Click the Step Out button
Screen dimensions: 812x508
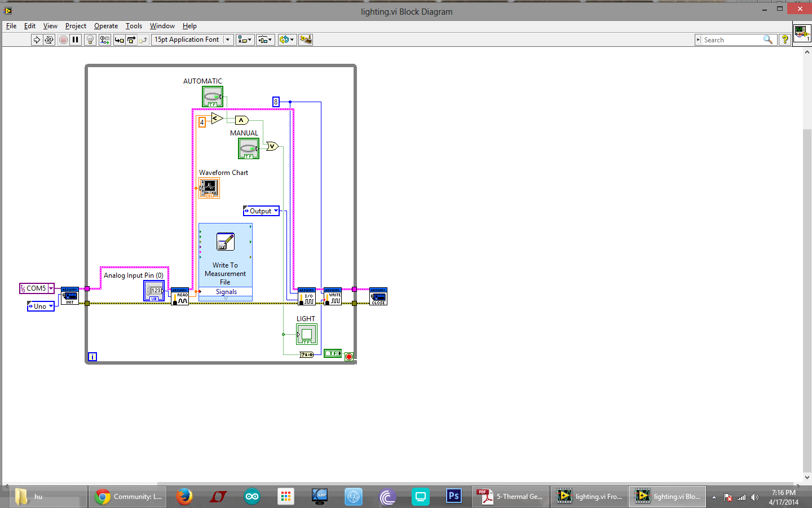(x=143, y=40)
